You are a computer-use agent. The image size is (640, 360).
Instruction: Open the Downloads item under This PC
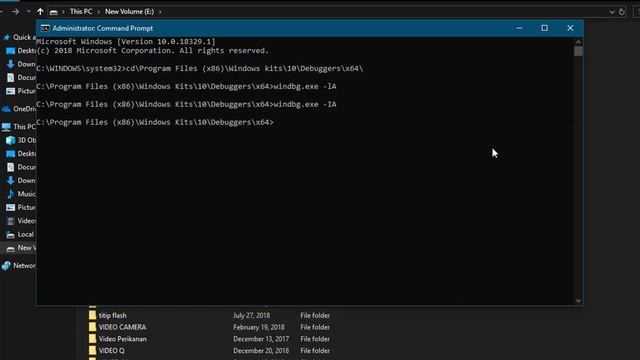(20, 180)
